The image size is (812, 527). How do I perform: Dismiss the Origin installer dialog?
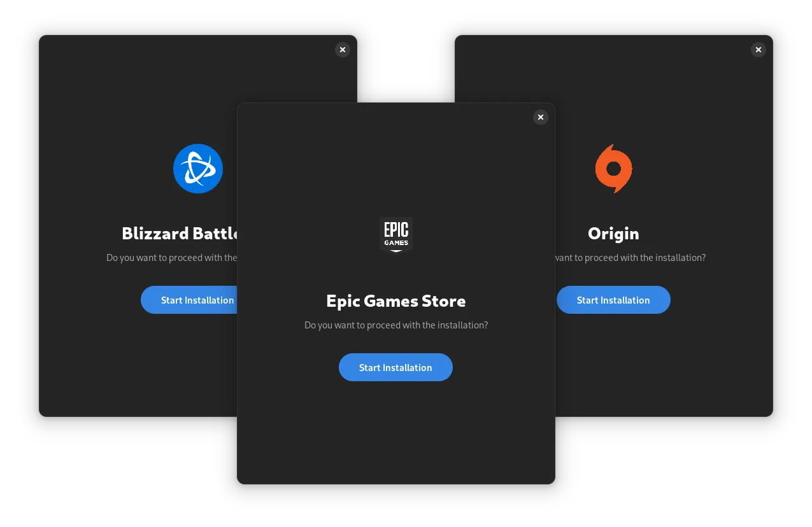click(x=758, y=50)
